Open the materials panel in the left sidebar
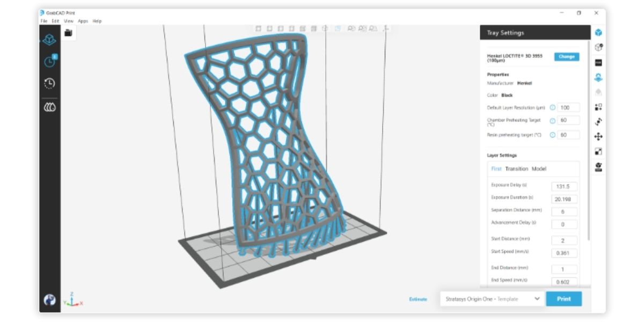644x322 pixels. pyautogui.click(x=49, y=106)
